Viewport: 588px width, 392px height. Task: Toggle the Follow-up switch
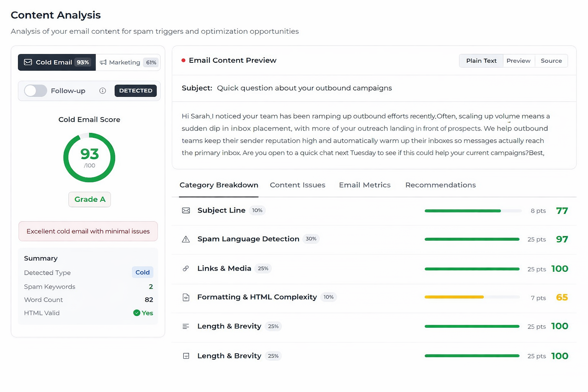point(36,91)
